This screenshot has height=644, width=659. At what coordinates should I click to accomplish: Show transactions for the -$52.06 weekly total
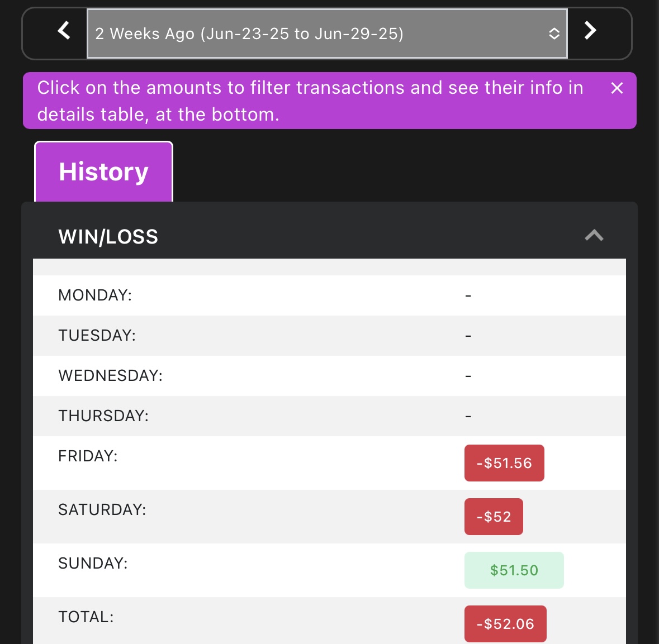[x=505, y=624]
